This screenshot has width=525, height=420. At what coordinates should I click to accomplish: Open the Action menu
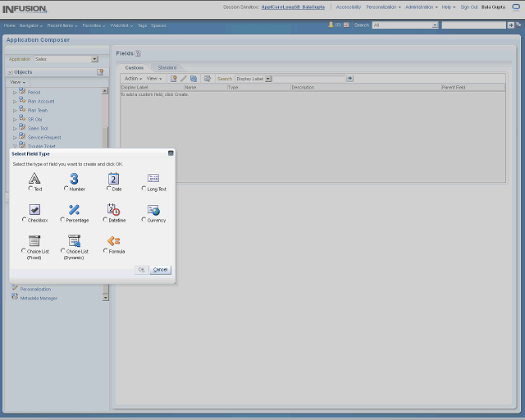pyautogui.click(x=133, y=79)
